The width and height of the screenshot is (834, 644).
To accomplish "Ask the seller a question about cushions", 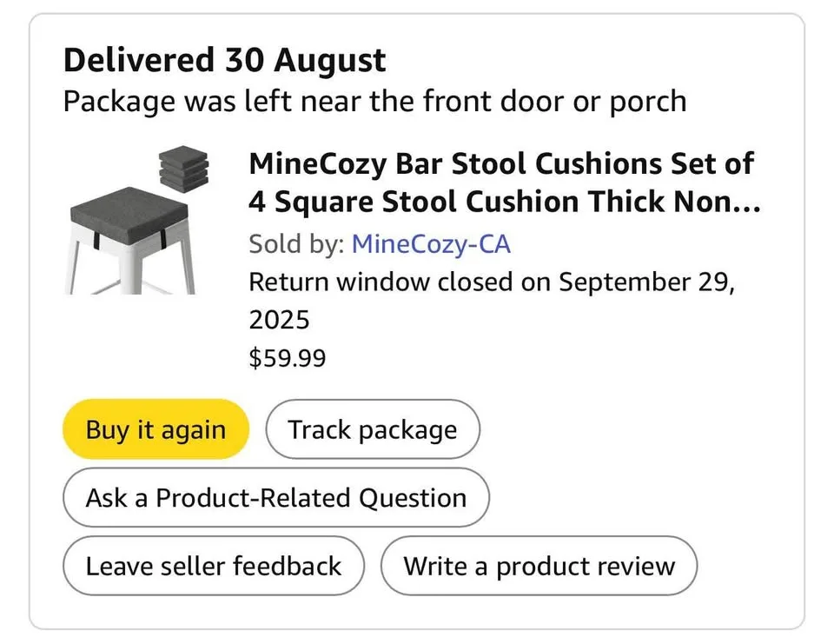I will click(275, 497).
